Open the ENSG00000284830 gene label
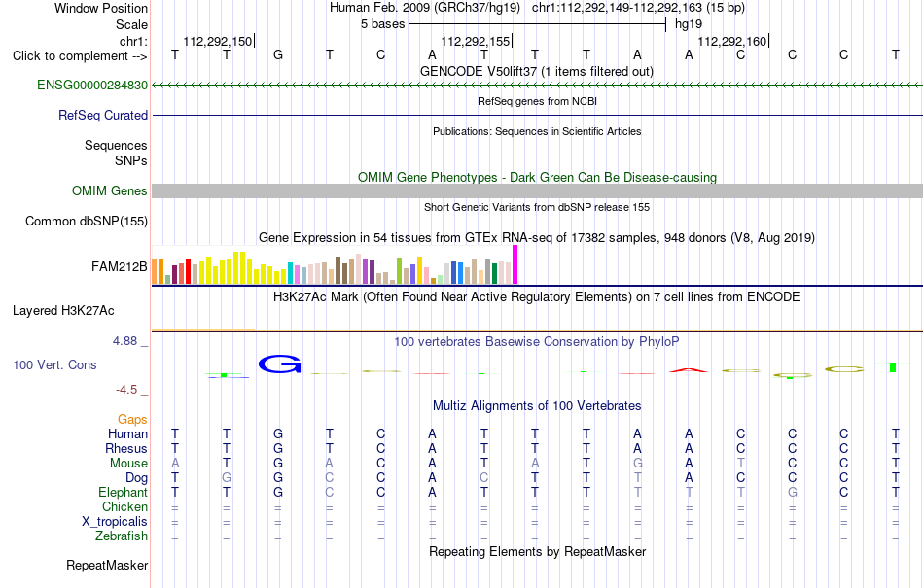This screenshot has height=588, width=924. (92, 86)
